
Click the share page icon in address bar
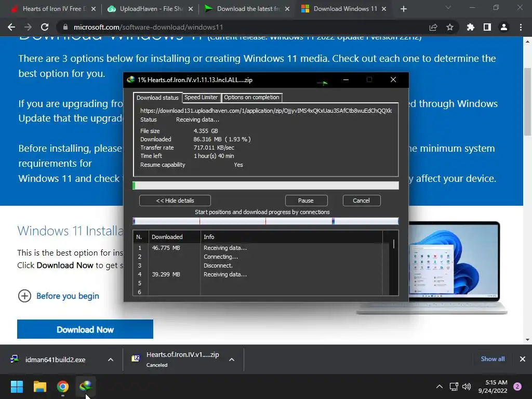click(433, 27)
